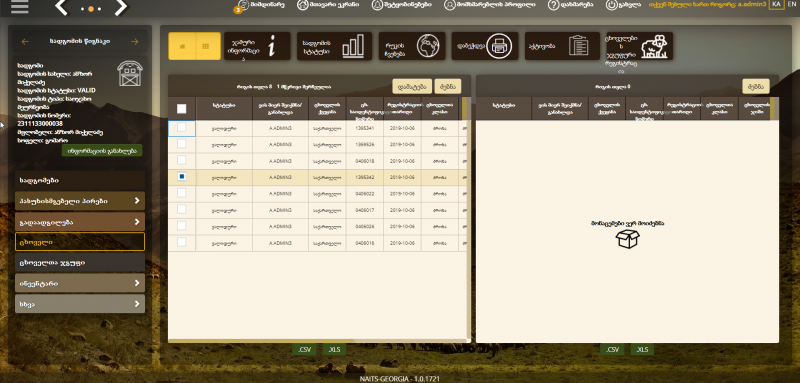Click the add button in left table
The width and height of the screenshot is (800, 383).
pyautogui.click(x=412, y=86)
